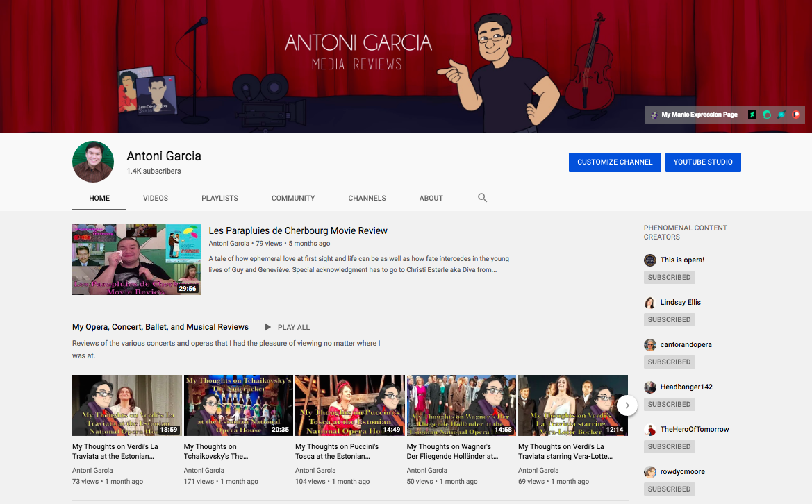The image size is (812, 504).
Task: Open the Community tab
Action: (x=293, y=198)
